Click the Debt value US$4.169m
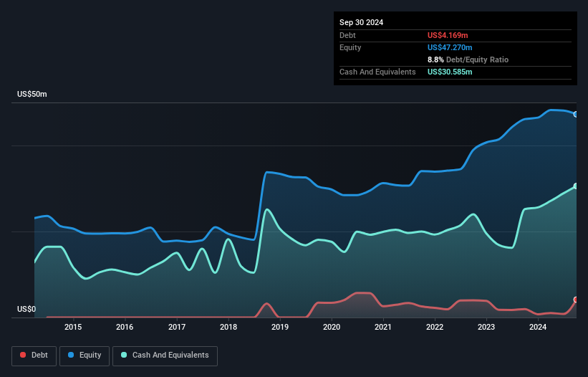Screen dimensions: 588x377 (448, 35)
